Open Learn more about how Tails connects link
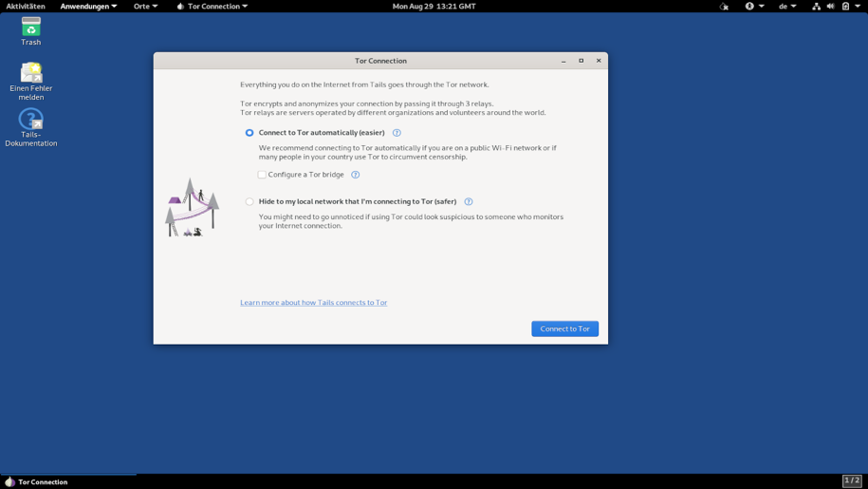 313,302
